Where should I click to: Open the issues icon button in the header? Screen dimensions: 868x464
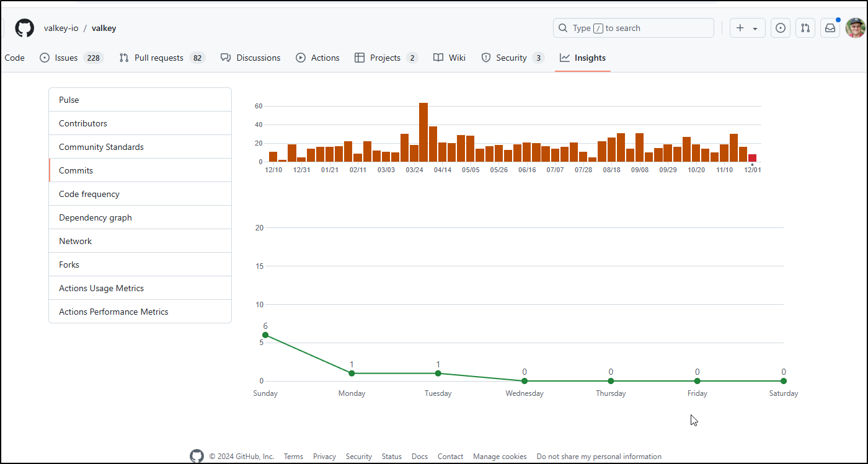pos(781,28)
